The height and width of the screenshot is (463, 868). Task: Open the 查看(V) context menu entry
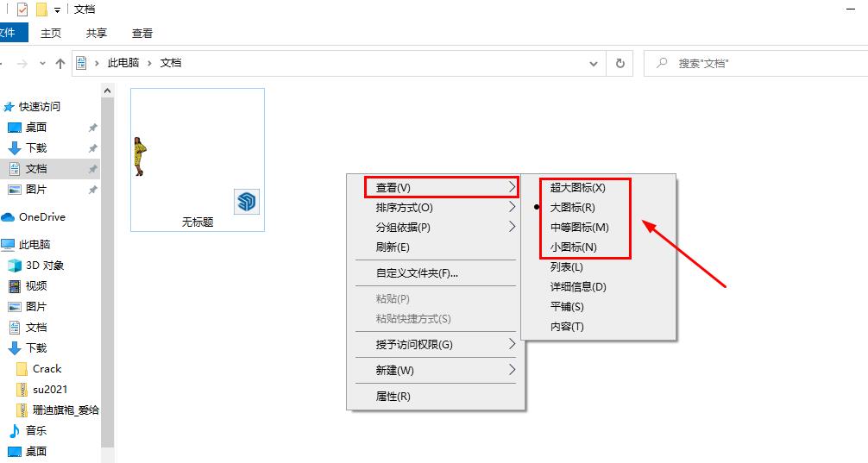click(x=436, y=187)
